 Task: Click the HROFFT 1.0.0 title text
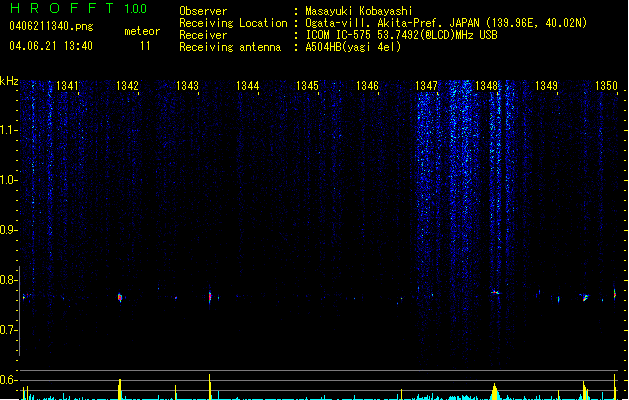click(78, 8)
